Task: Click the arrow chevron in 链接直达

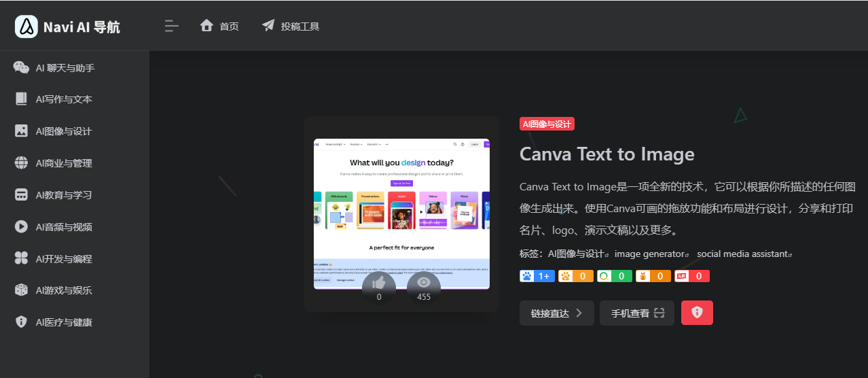Action: 579,313
